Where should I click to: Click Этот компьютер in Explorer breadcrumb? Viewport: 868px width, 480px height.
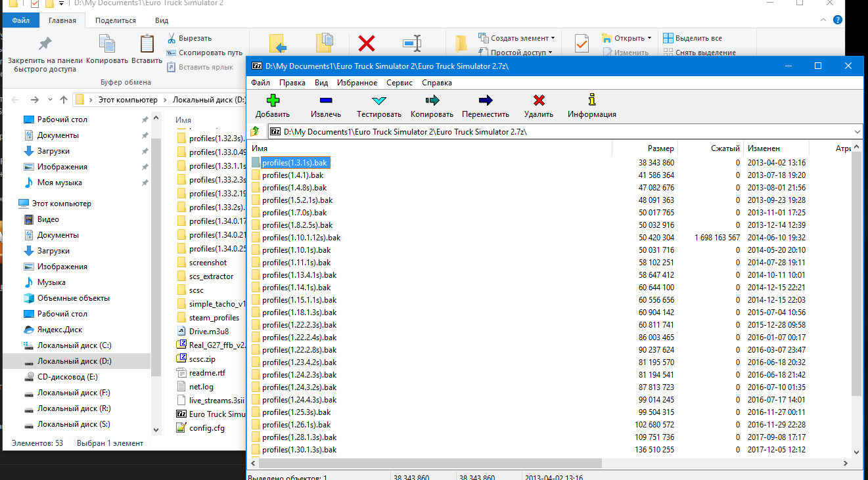[127, 100]
